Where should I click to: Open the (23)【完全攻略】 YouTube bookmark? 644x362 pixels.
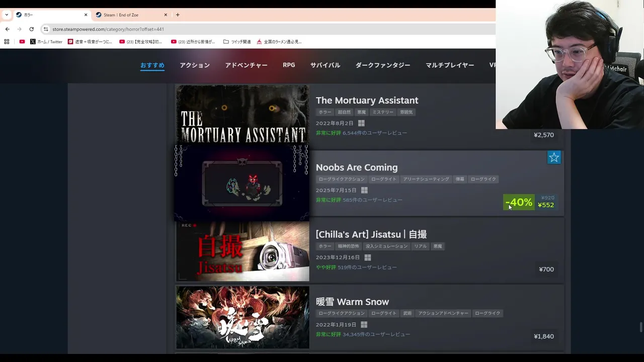[x=141, y=42]
